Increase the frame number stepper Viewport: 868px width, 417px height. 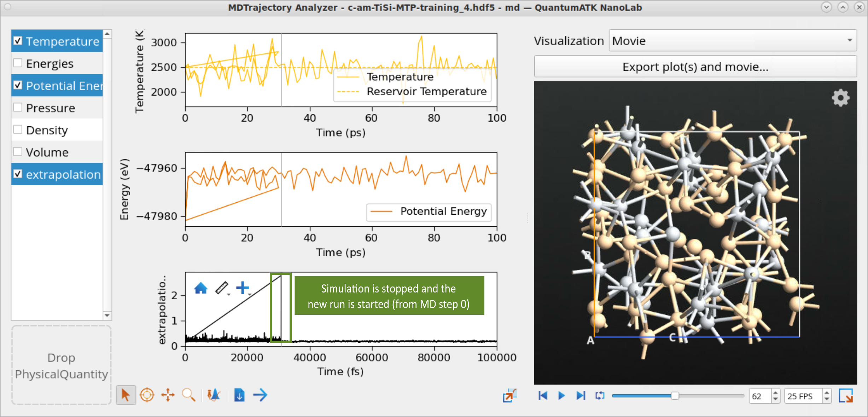pyautogui.click(x=775, y=392)
